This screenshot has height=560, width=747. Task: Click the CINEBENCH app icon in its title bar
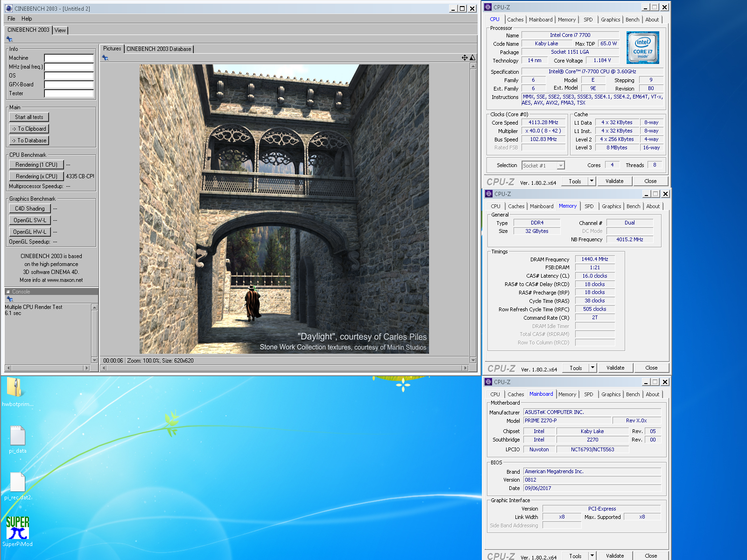coord(8,8)
